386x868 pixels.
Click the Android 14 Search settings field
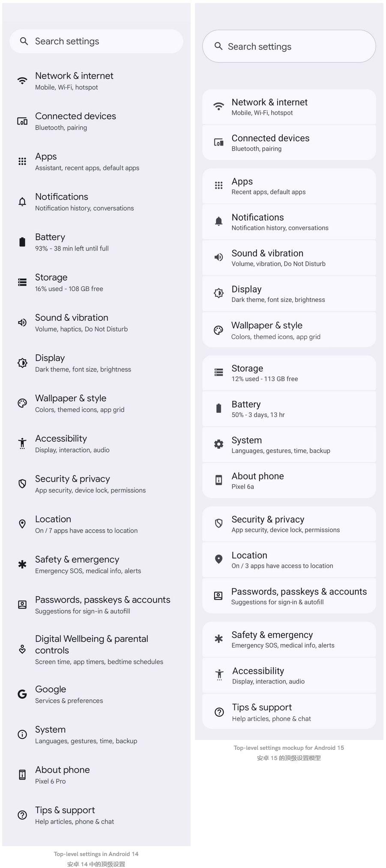click(96, 42)
